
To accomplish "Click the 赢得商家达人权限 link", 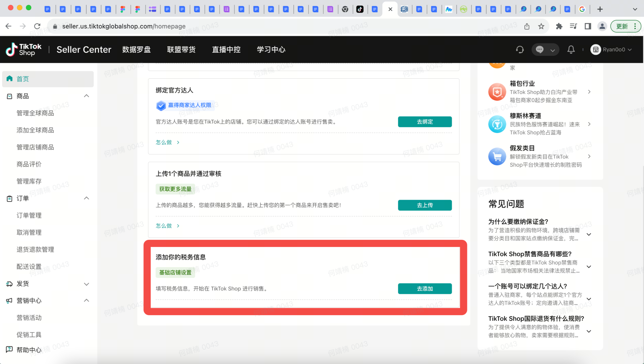I will (x=190, y=105).
